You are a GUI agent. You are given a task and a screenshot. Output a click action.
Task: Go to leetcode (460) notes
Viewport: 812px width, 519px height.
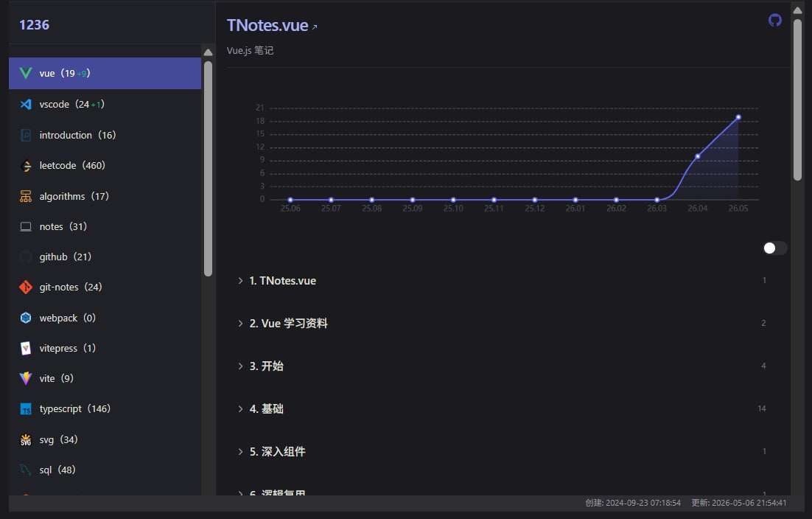coord(105,166)
